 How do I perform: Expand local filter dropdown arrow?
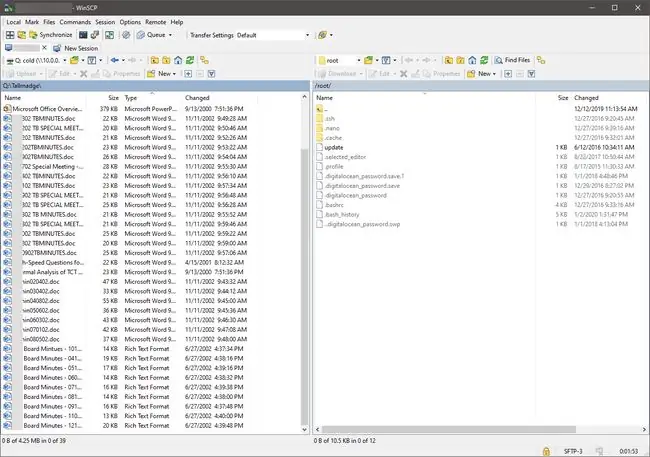[100, 61]
